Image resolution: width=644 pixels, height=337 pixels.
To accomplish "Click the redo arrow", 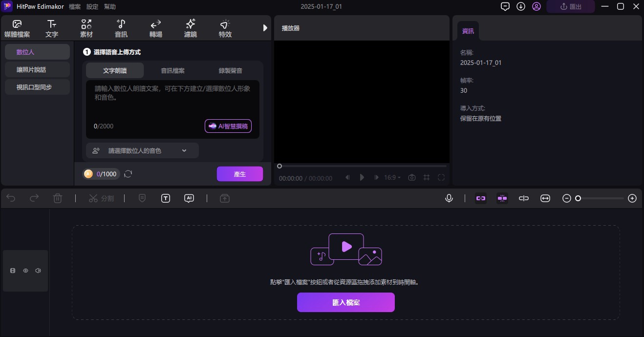I will click(x=34, y=198).
